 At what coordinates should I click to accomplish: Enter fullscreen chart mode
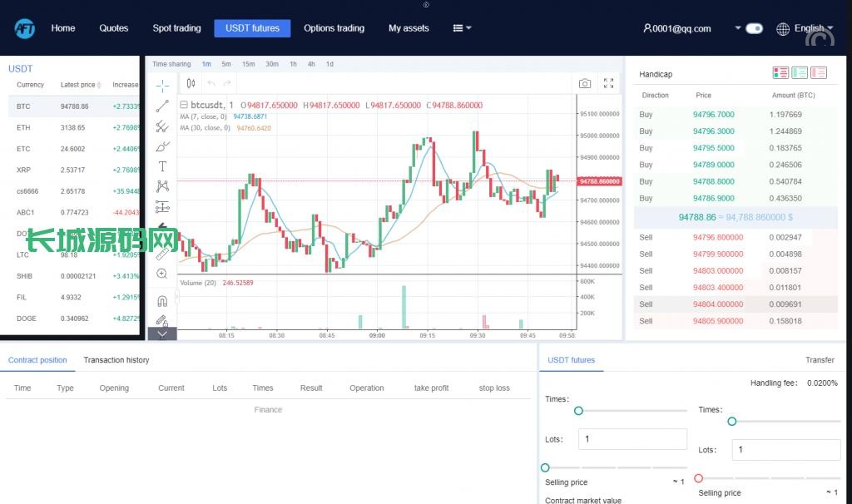click(x=608, y=83)
